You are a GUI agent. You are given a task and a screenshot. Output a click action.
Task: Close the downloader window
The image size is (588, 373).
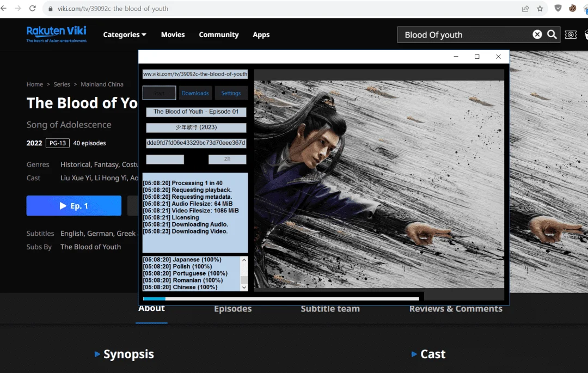pyautogui.click(x=498, y=57)
